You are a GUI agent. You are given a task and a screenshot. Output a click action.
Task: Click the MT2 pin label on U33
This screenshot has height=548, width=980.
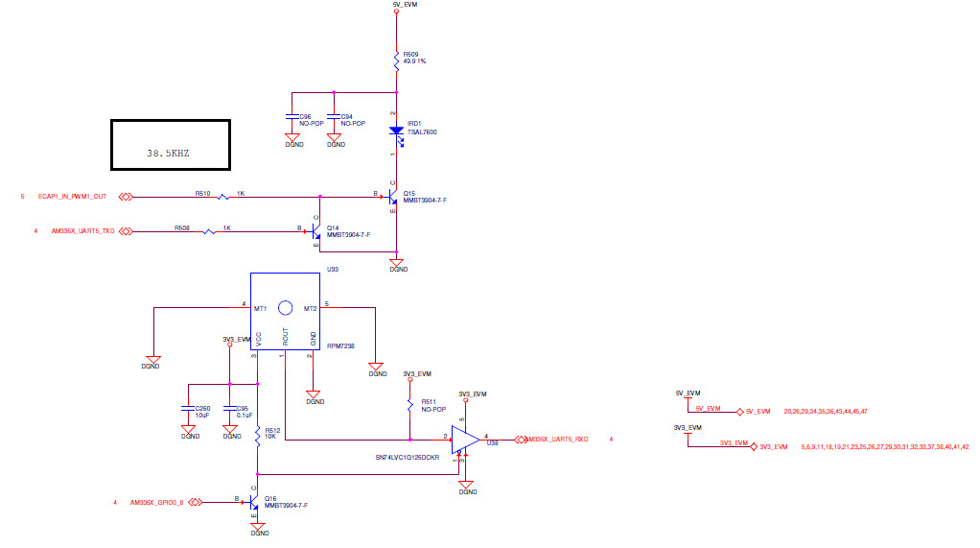click(x=310, y=308)
